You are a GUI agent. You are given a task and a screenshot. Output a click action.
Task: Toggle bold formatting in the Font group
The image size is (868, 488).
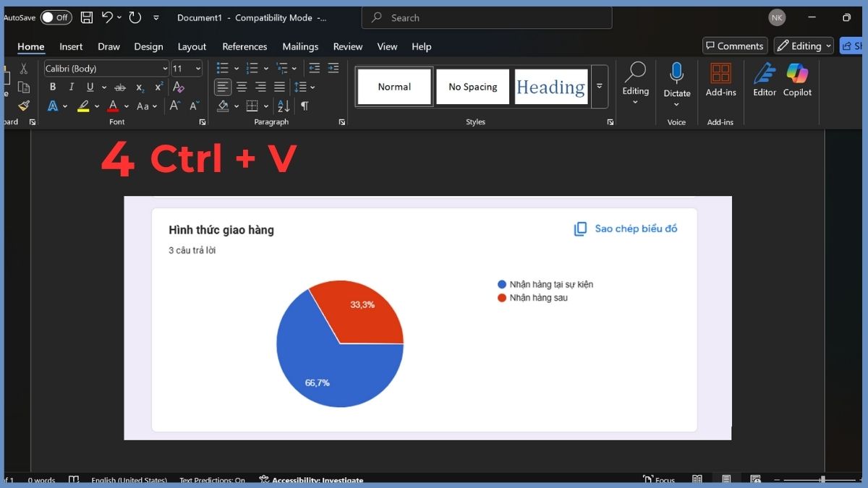[52, 87]
